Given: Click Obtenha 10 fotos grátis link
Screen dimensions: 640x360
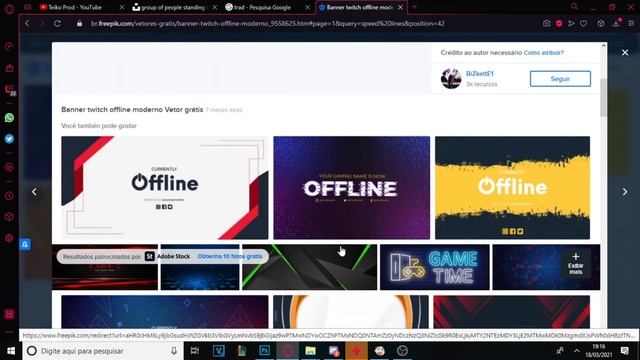Looking at the screenshot, I should (230, 256).
